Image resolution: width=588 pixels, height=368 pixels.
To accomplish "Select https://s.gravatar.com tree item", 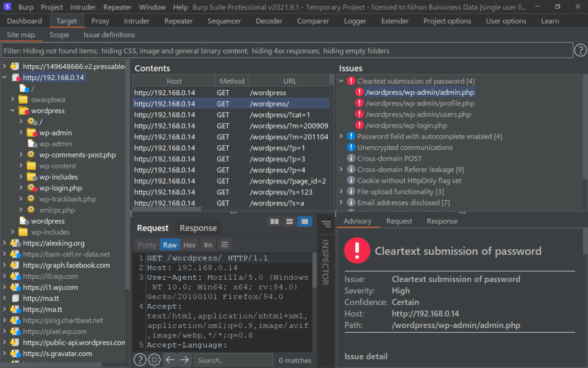I will coord(57,353).
